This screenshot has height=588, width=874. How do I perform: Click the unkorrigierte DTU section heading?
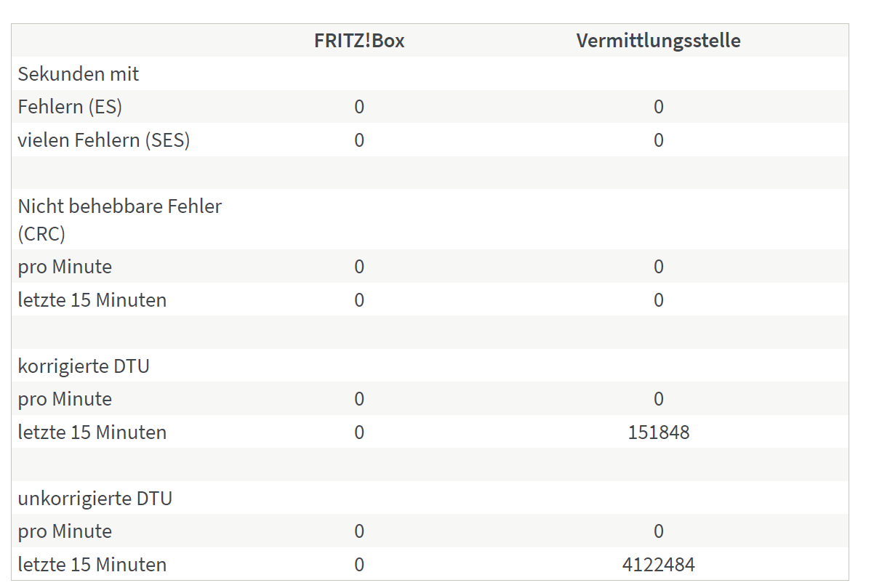click(x=95, y=499)
